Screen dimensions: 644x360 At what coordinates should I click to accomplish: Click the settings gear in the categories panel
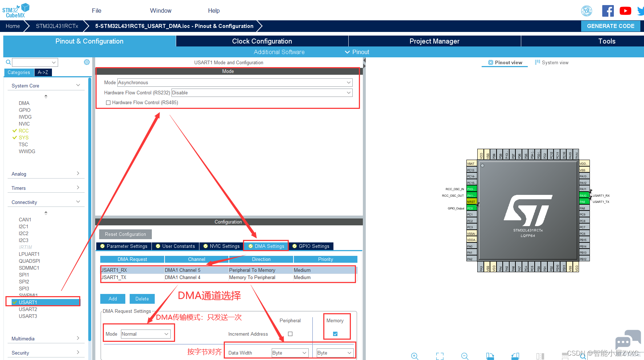tap(87, 62)
